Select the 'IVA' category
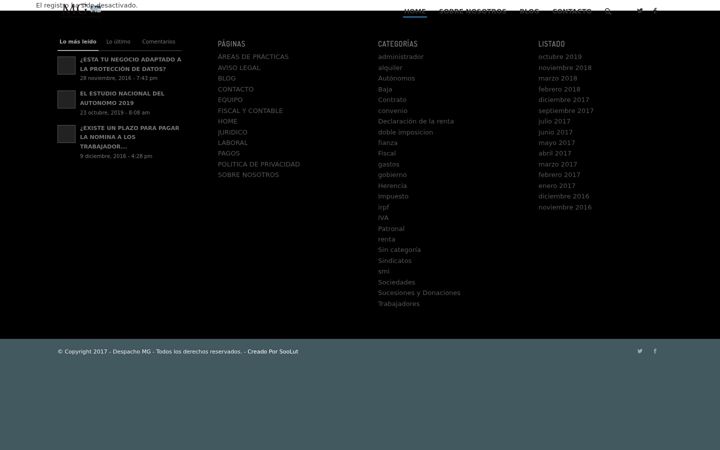Screen dimensions: 720x450 (x=383, y=218)
